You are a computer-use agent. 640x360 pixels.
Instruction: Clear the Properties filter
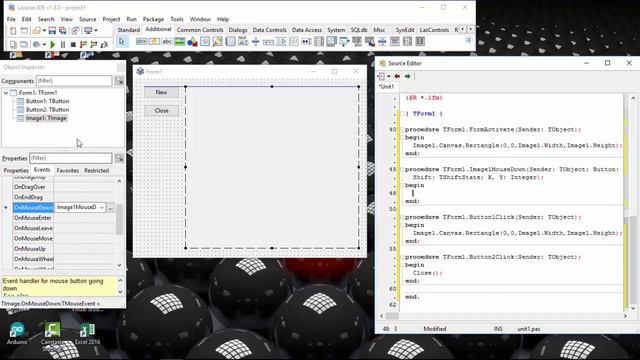coord(119,158)
